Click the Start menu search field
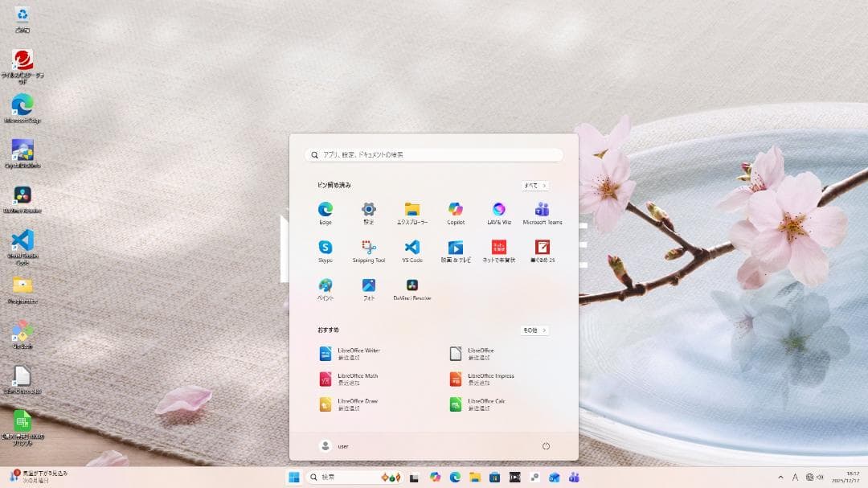This screenshot has width=868, height=488. point(434,154)
